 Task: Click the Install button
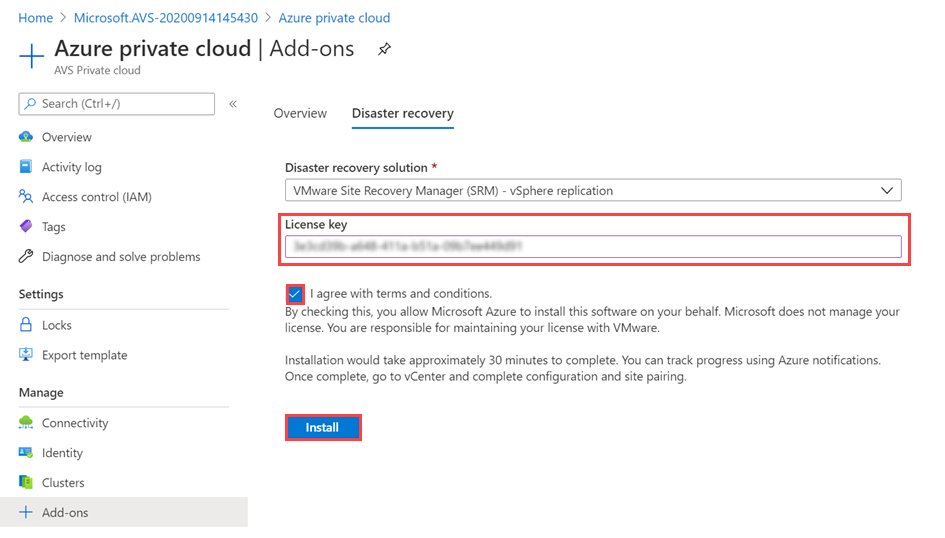coord(322,427)
